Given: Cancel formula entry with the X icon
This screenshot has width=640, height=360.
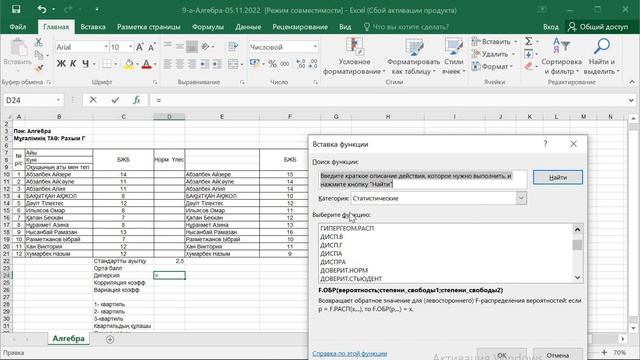Looking at the screenshot, I should pos(93,100).
